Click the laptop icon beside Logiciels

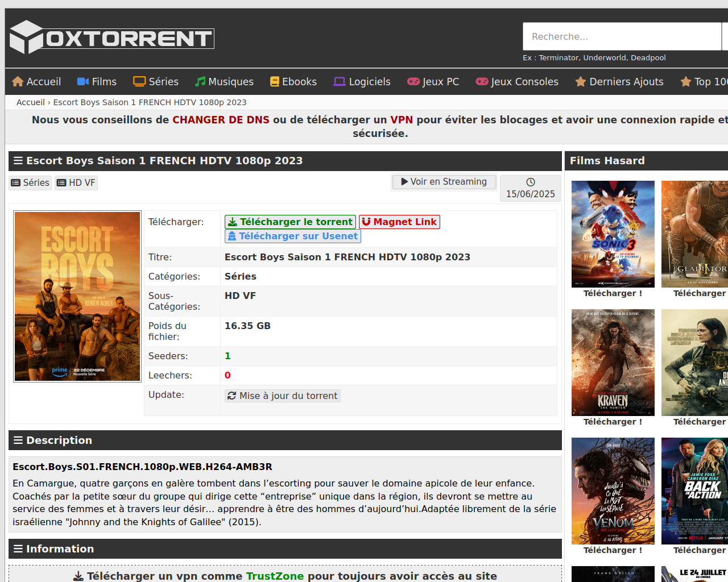click(x=340, y=81)
